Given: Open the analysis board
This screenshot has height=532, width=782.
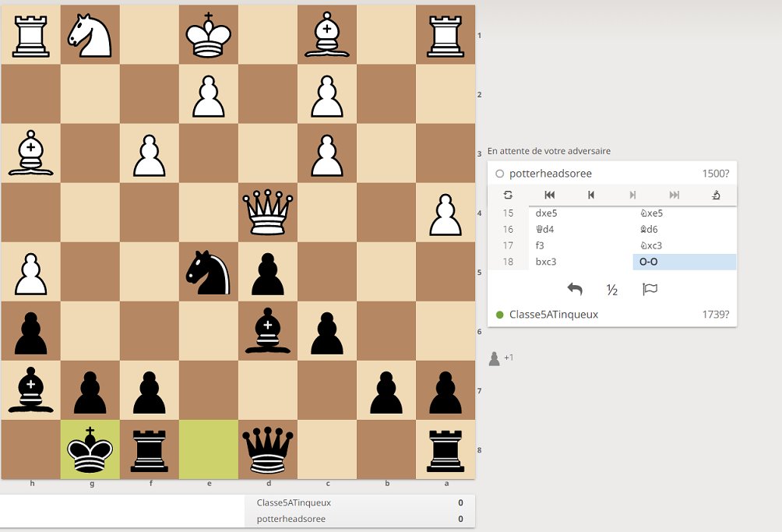Looking at the screenshot, I should click(717, 195).
